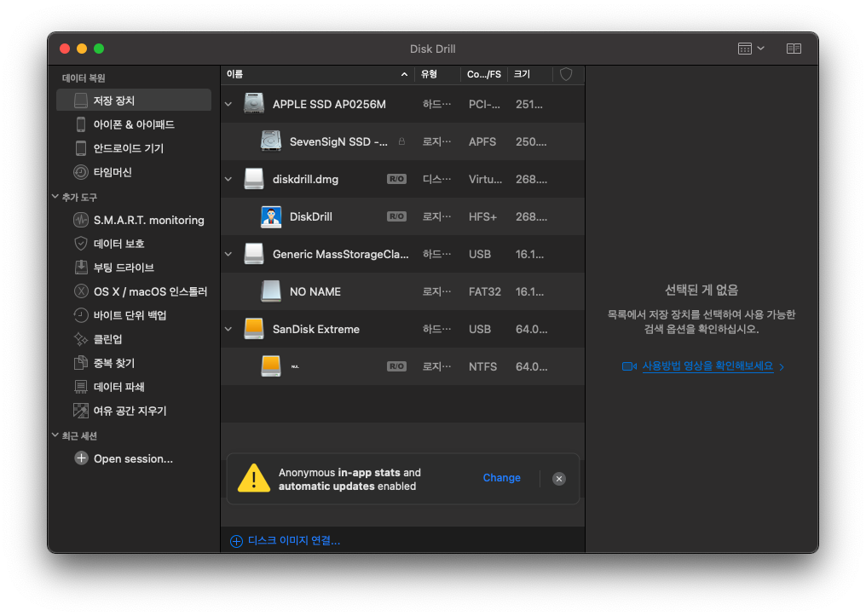Image resolution: width=866 pixels, height=616 pixels.
Task: Click the 유형 column header
Action: click(437, 74)
